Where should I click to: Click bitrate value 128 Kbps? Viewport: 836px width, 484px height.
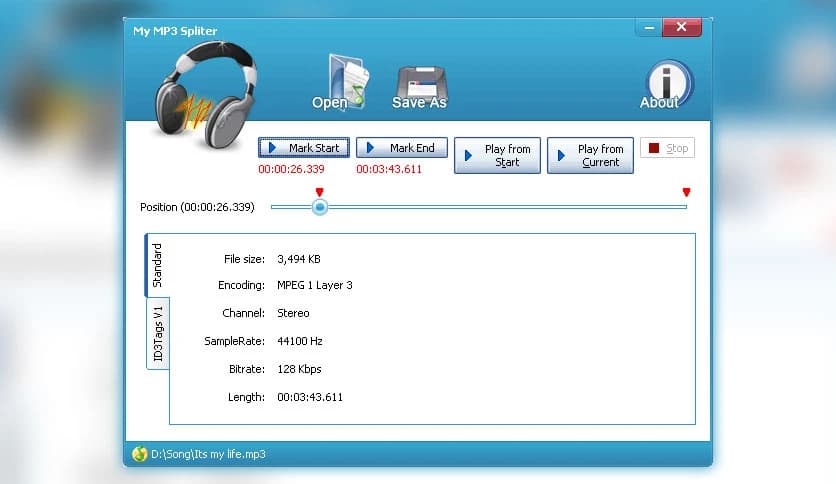299,369
